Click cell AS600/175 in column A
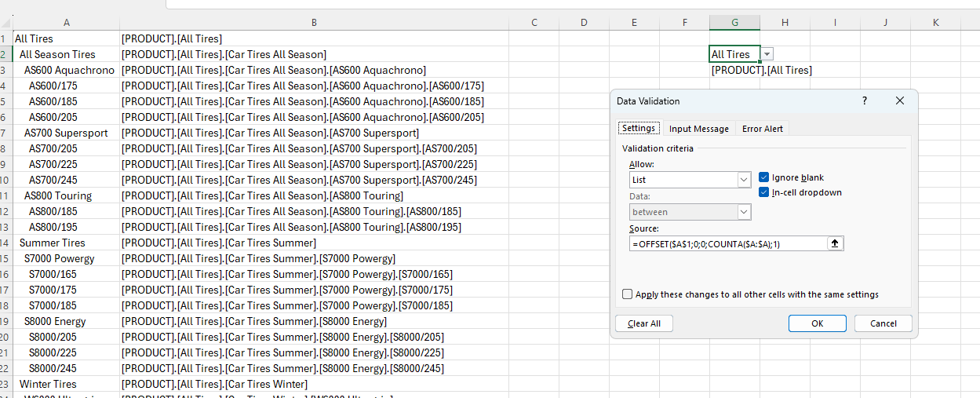Screen dimensions: 980x398 click(x=66, y=86)
